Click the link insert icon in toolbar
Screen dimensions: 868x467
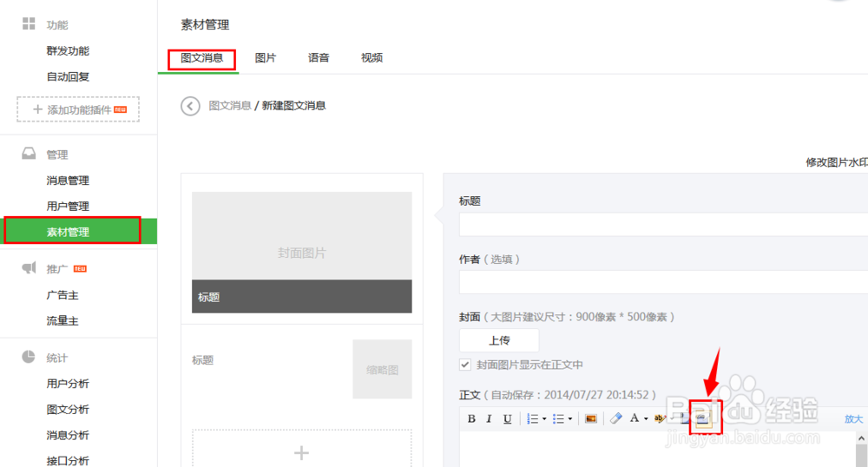pos(702,418)
